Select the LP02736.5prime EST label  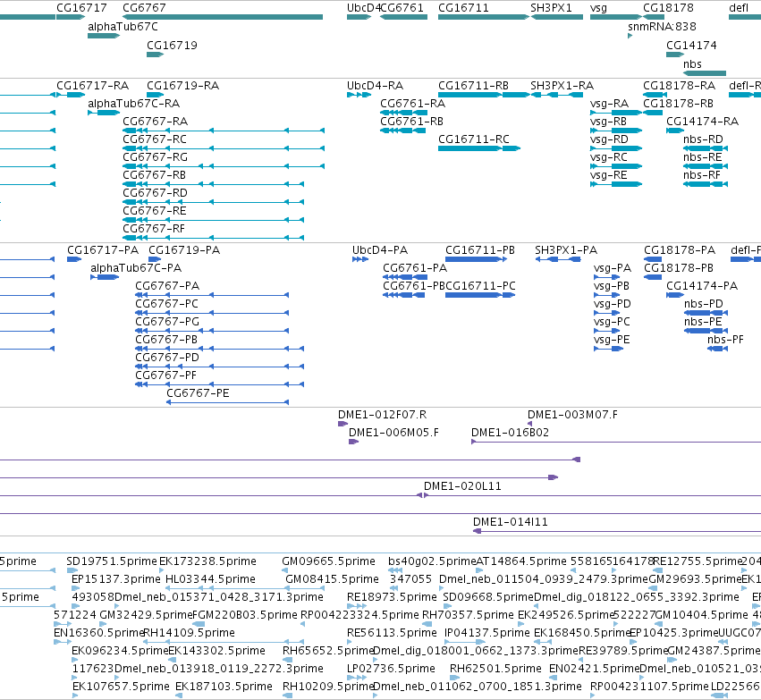(x=391, y=669)
